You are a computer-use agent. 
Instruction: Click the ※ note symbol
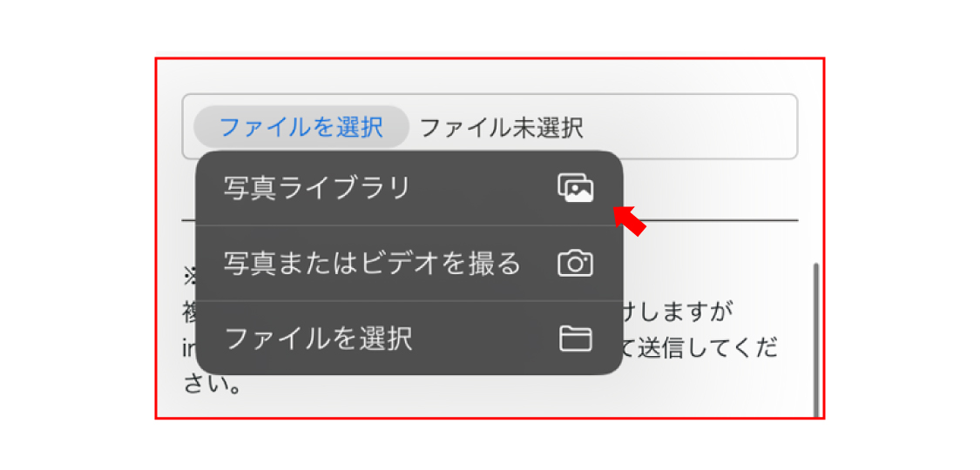189,277
